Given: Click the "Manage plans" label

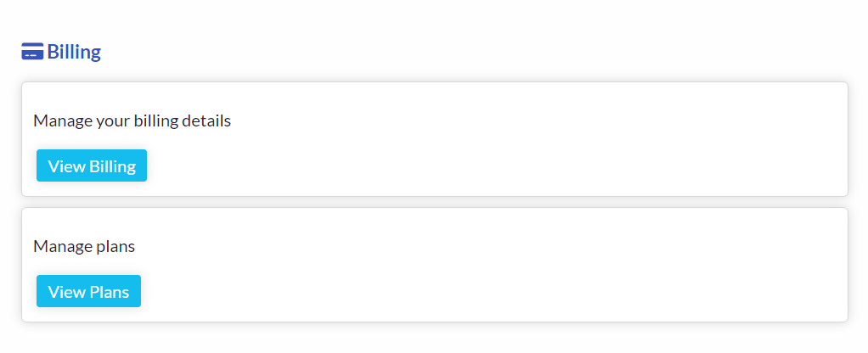Looking at the screenshot, I should [84, 246].
